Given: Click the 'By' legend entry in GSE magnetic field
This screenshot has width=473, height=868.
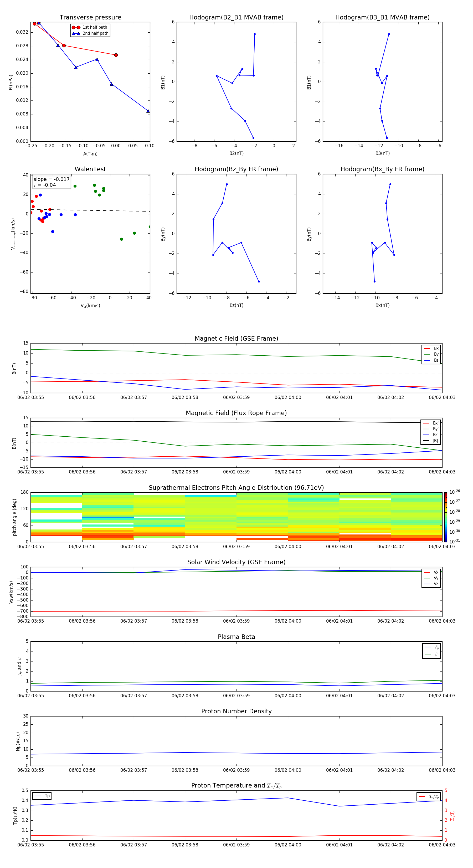Looking at the screenshot, I should point(431,355).
